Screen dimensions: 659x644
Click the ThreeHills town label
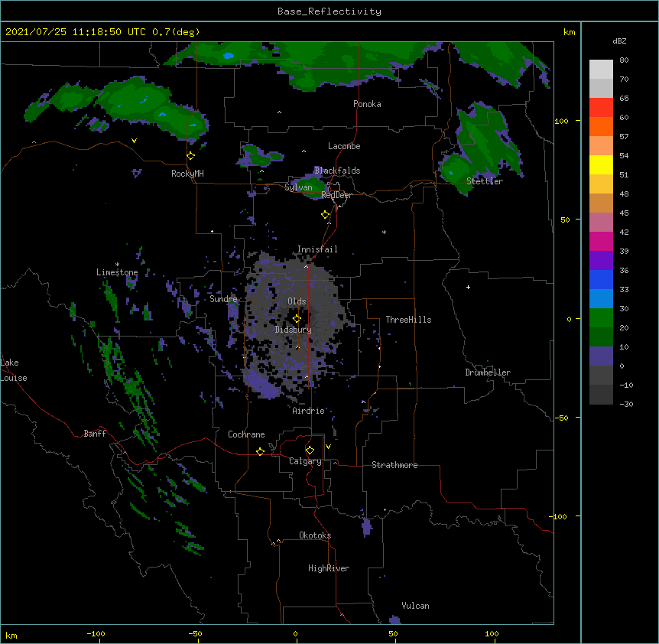point(408,320)
